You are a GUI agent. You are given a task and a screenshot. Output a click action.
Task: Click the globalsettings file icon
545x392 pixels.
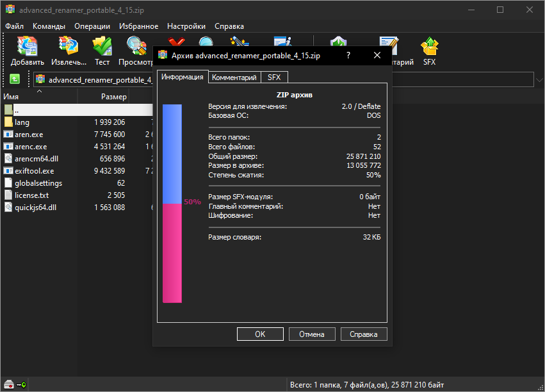click(x=8, y=183)
